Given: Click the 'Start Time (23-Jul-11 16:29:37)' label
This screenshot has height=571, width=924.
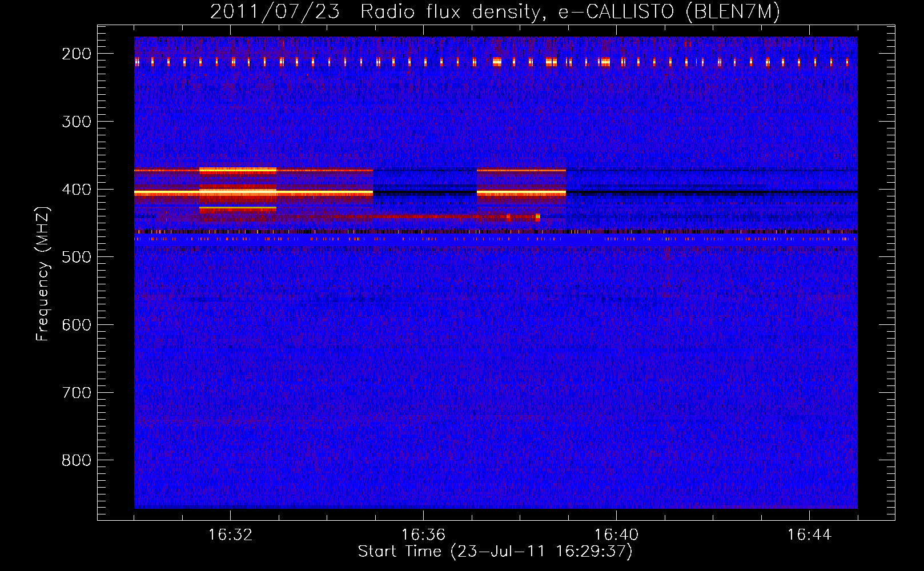Looking at the screenshot, I should (495, 552).
